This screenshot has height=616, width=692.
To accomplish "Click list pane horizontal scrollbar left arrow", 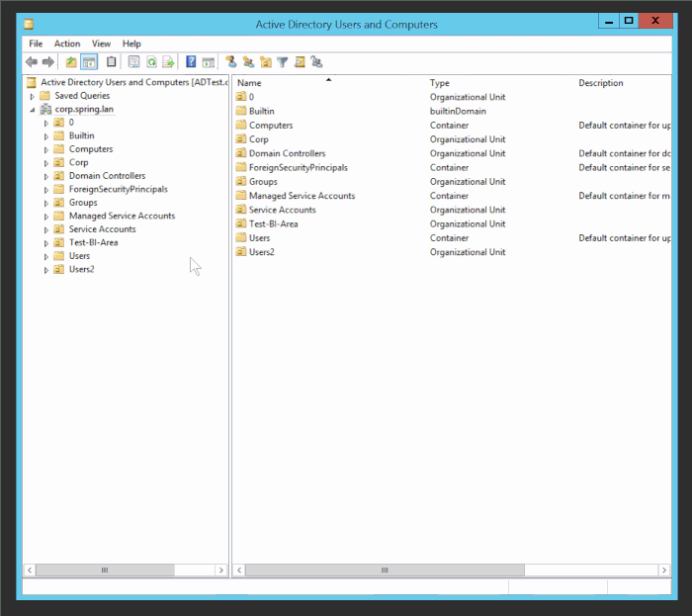I will point(239,571).
